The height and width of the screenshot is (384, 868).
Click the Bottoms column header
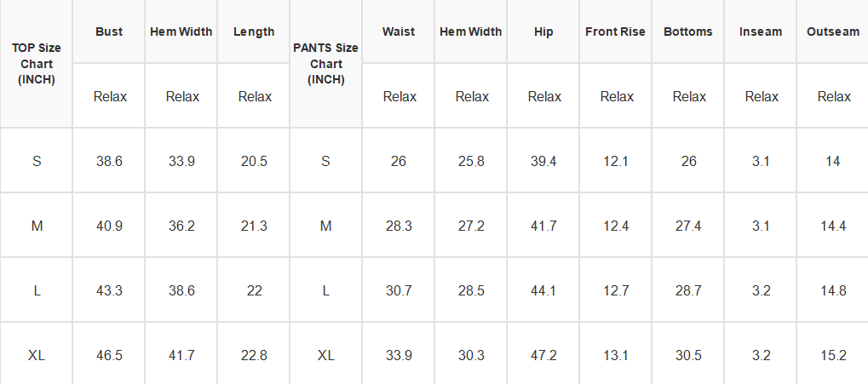687,32
